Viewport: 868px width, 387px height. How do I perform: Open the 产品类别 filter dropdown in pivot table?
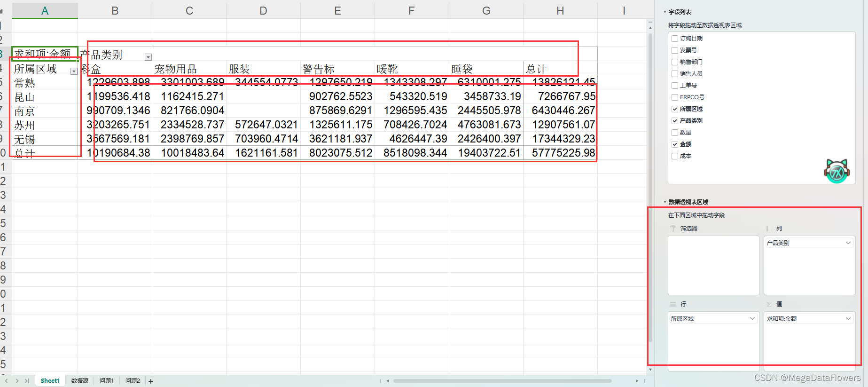tap(148, 57)
